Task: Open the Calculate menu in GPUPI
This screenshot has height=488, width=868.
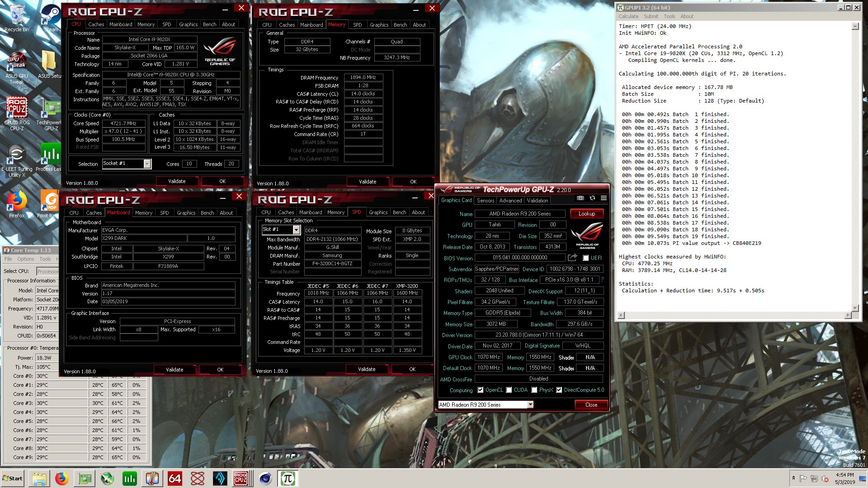Action: tap(628, 16)
